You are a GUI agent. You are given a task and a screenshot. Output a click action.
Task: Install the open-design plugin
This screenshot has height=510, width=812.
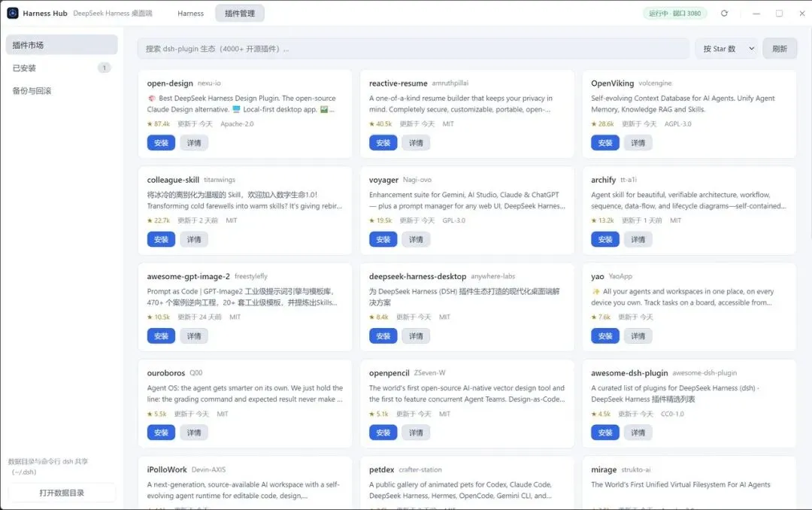(161, 143)
